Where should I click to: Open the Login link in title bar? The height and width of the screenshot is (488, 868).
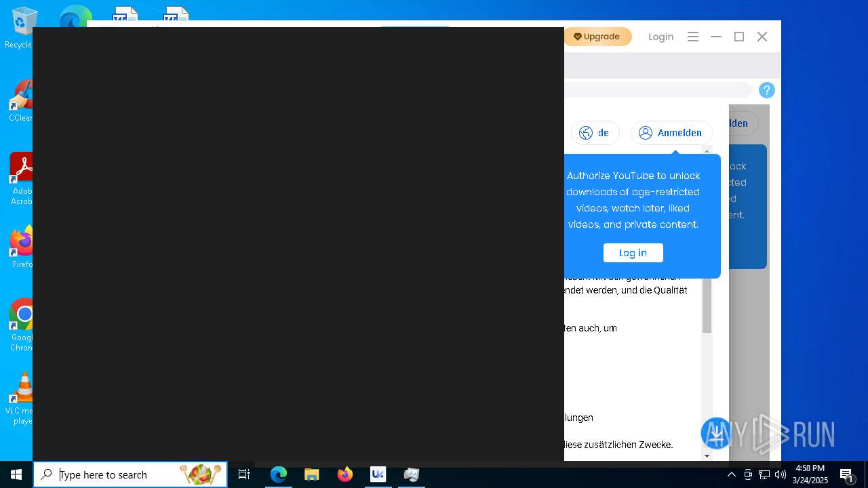[x=660, y=37]
